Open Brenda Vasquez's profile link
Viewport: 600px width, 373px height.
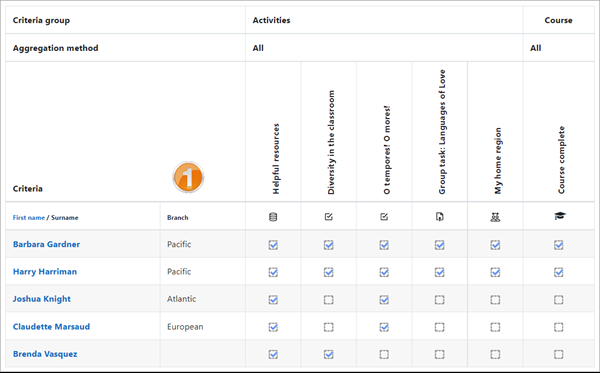45,354
